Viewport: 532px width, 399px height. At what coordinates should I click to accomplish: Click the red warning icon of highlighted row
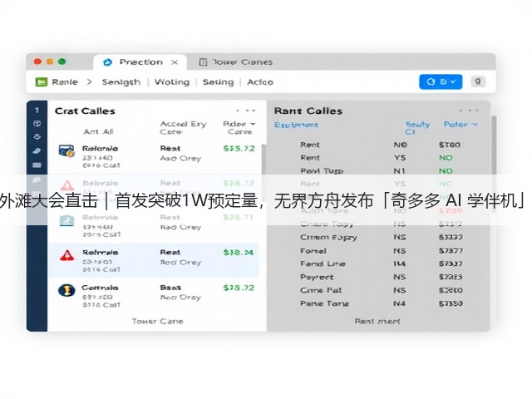click(66, 255)
